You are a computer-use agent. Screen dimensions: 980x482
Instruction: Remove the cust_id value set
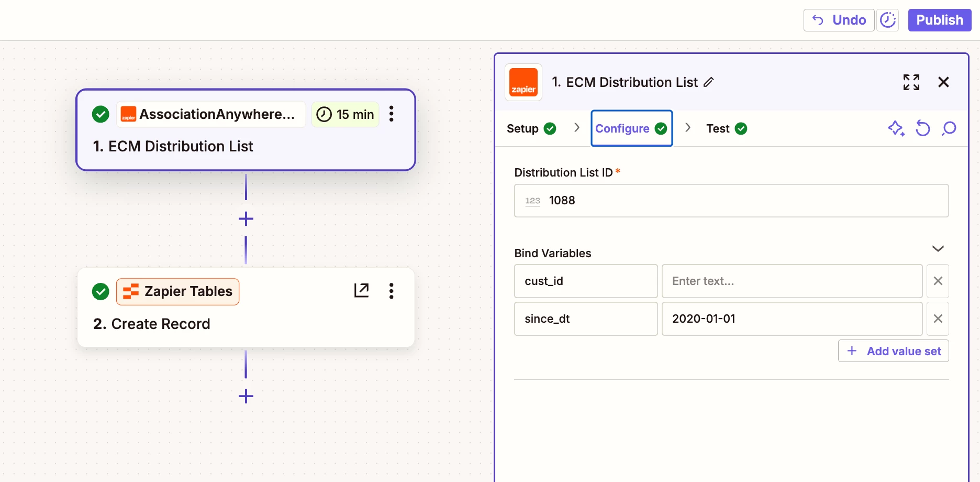coord(938,281)
